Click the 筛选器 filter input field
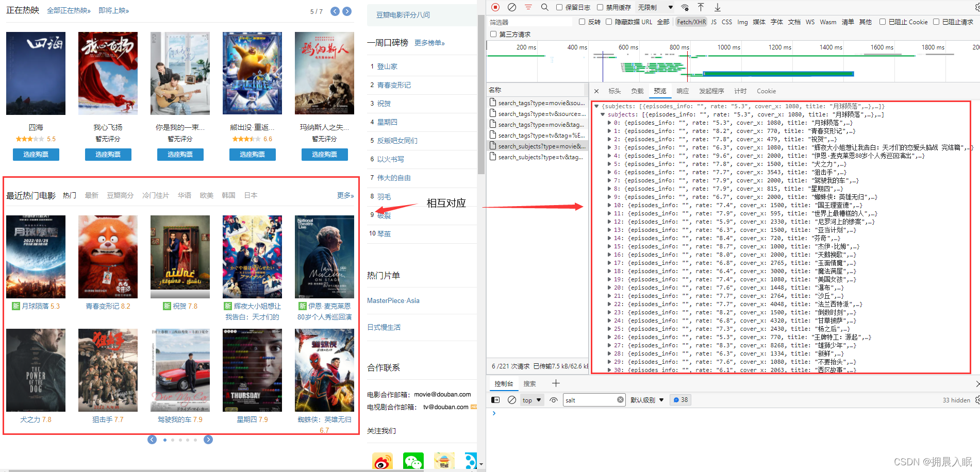The height and width of the screenshot is (472, 980). click(530, 22)
